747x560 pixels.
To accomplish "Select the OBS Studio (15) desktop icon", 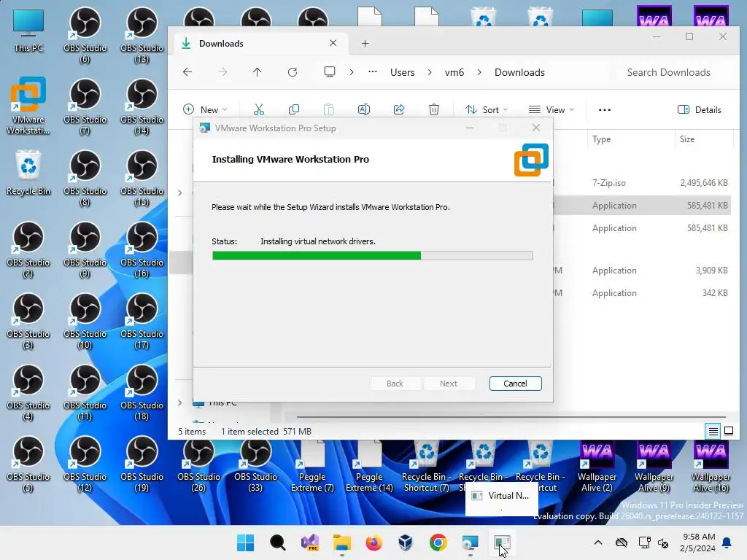I will tap(142, 178).
